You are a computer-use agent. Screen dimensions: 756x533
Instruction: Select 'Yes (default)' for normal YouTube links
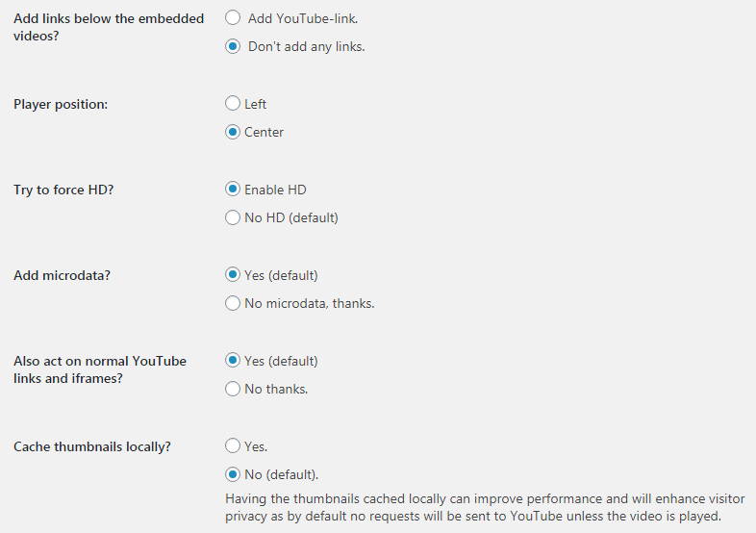tap(233, 361)
